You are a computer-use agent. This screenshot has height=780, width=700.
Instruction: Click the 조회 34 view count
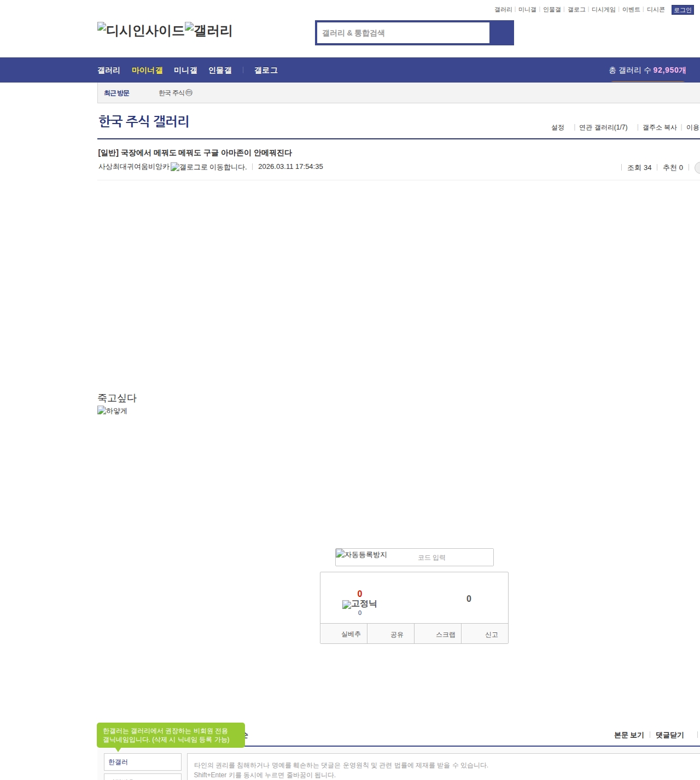(639, 168)
